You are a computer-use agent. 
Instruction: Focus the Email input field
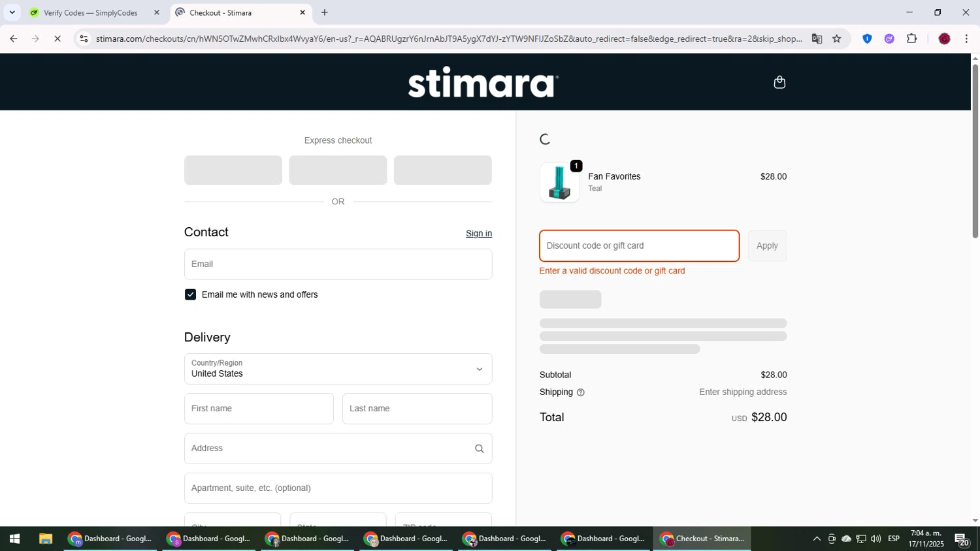(x=338, y=264)
